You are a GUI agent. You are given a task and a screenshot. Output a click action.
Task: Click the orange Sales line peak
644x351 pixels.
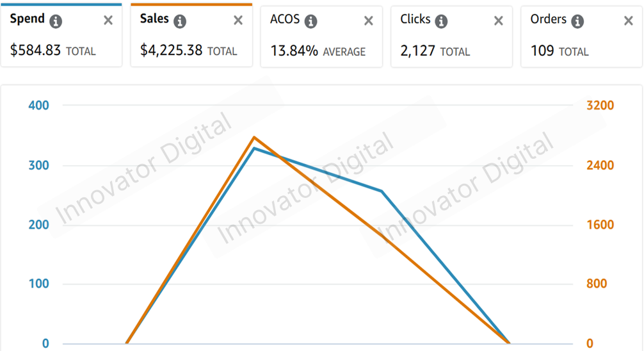click(254, 137)
